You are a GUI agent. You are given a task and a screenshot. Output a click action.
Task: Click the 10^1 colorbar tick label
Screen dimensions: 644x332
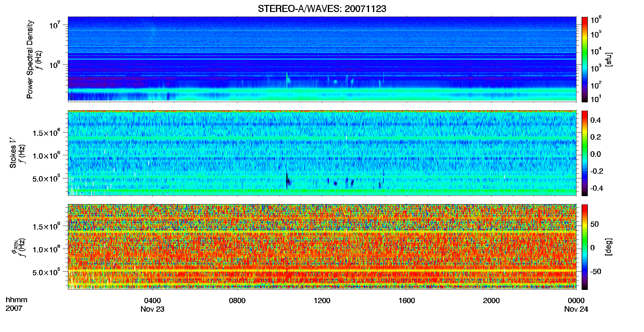pos(596,99)
